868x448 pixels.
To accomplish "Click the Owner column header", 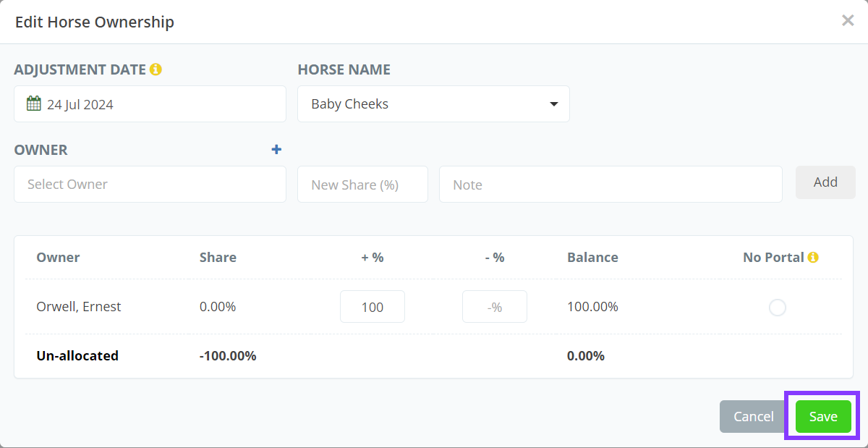I will (x=58, y=257).
